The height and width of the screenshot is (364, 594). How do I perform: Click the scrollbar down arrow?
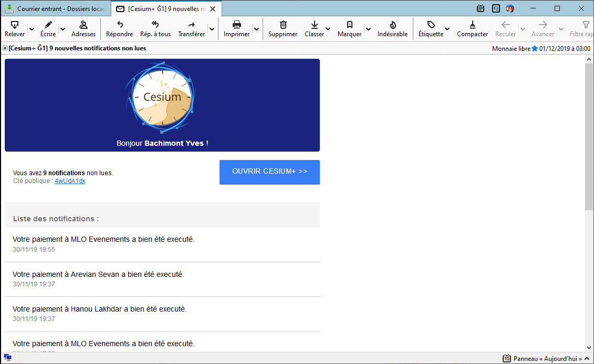(589, 348)
